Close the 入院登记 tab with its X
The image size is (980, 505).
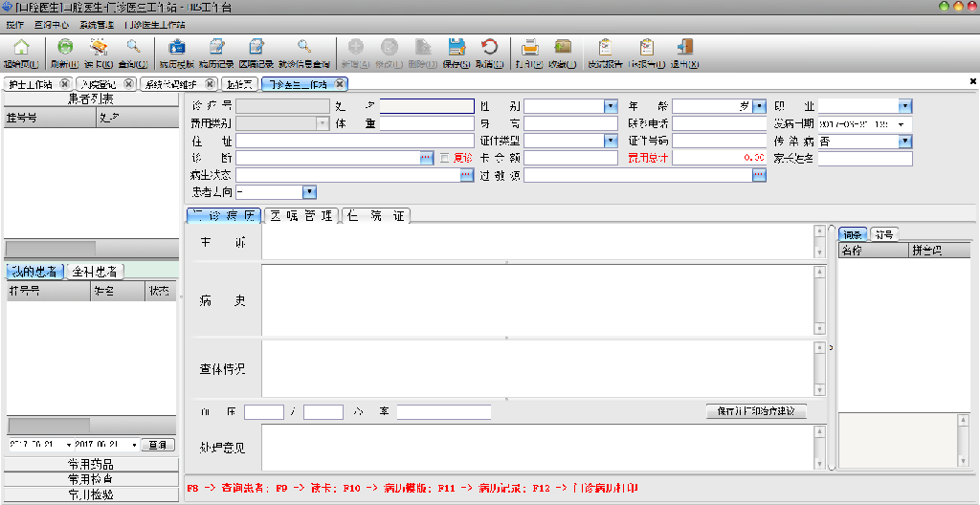coord(128,84)
